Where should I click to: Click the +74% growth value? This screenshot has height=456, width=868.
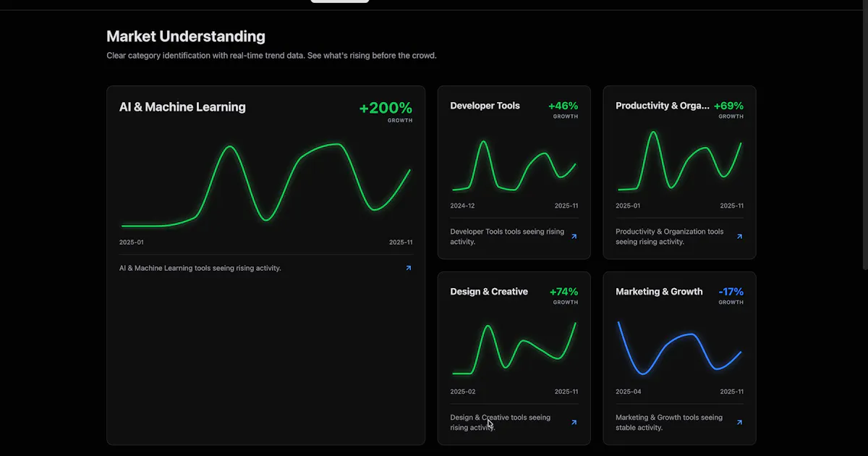[x=564, y=292]
